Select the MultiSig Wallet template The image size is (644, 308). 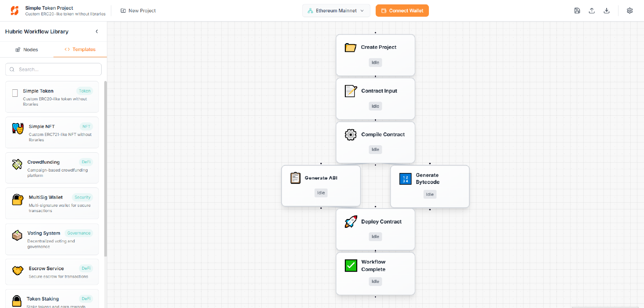[x=52, y=203]
